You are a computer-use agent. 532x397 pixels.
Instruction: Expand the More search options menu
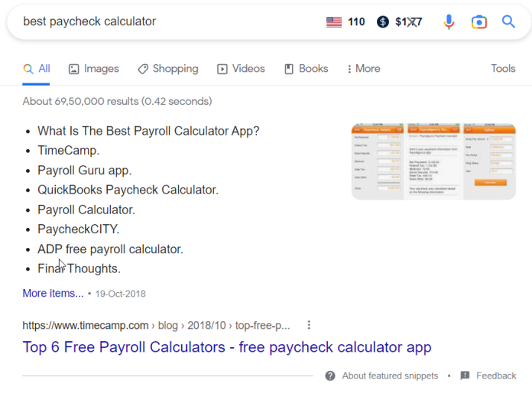coord(364,69)
